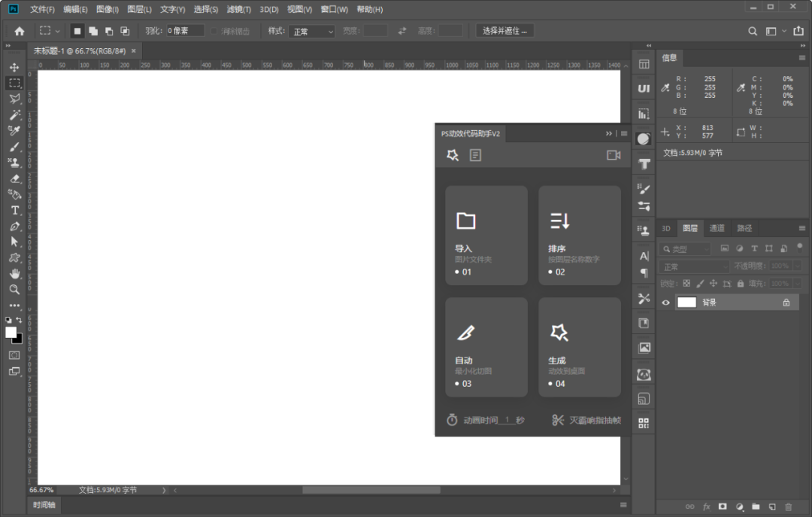Screen dimensions: 812x517
Task: Click the 选择并遮住 button
Action: 505,31
